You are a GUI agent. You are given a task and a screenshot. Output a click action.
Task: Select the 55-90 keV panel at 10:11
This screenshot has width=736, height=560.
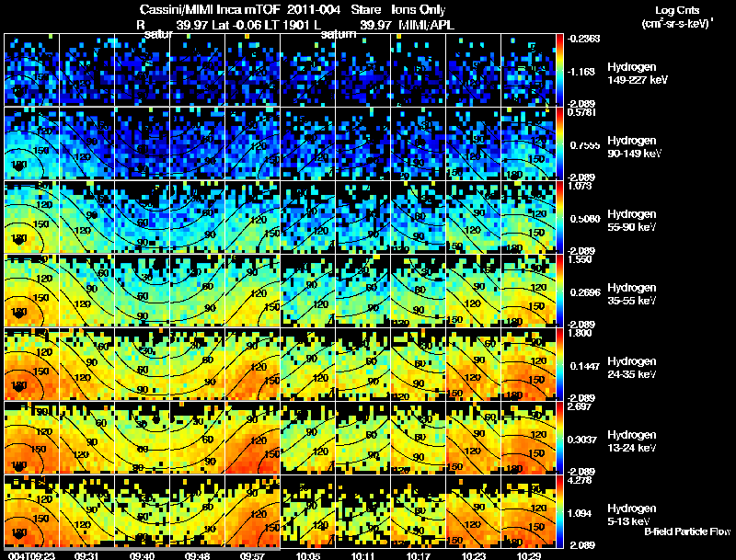(362, 217)
